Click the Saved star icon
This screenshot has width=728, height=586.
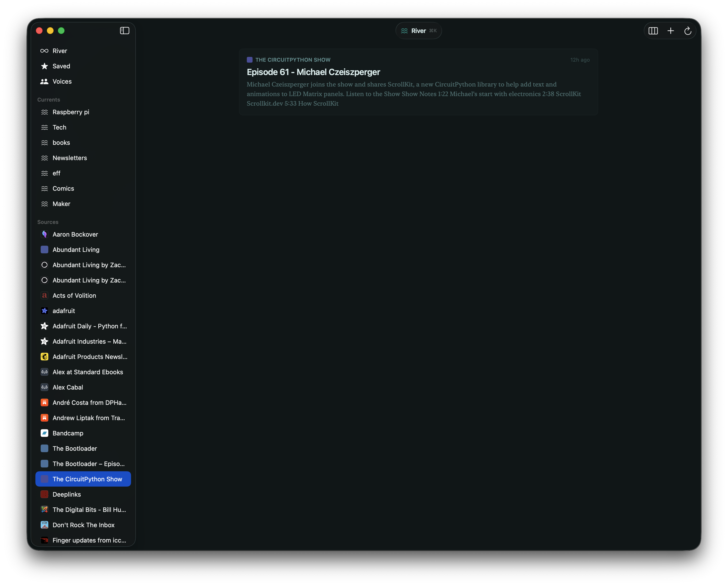pos(44,66)
